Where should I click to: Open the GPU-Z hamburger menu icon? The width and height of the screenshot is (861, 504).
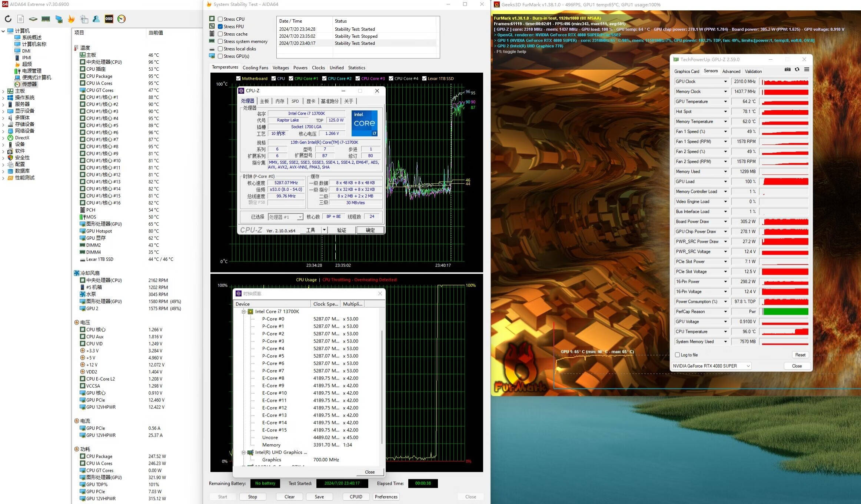(x=807, y=69)
